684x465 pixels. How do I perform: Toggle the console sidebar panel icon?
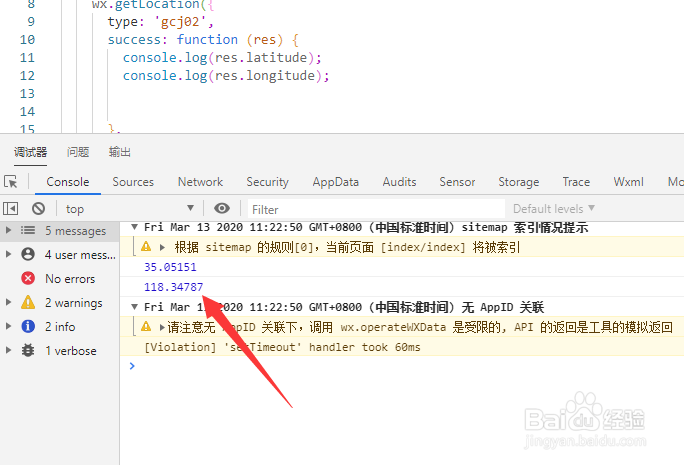(x=10, y=209)
